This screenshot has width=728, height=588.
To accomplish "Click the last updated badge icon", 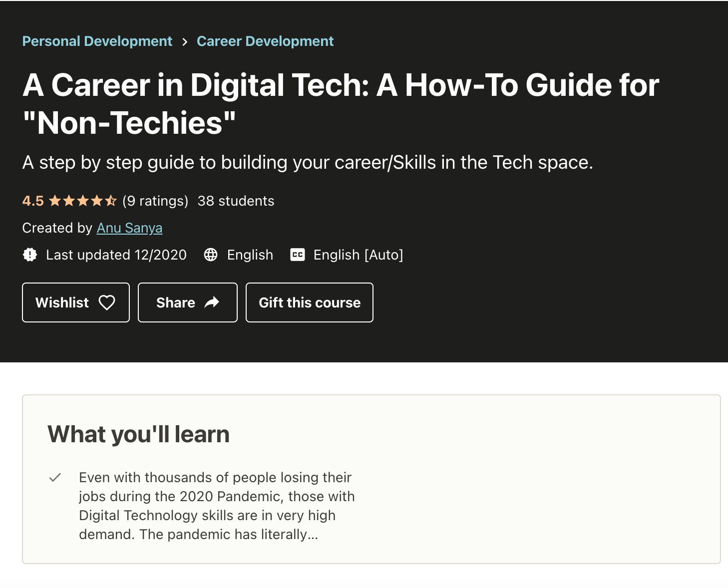I will (30, 255).
